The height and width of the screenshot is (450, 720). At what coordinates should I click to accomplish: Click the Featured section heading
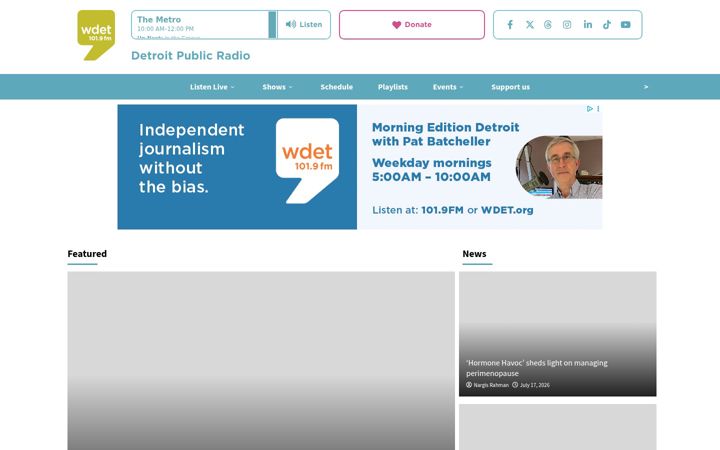(x=87, y=254)
